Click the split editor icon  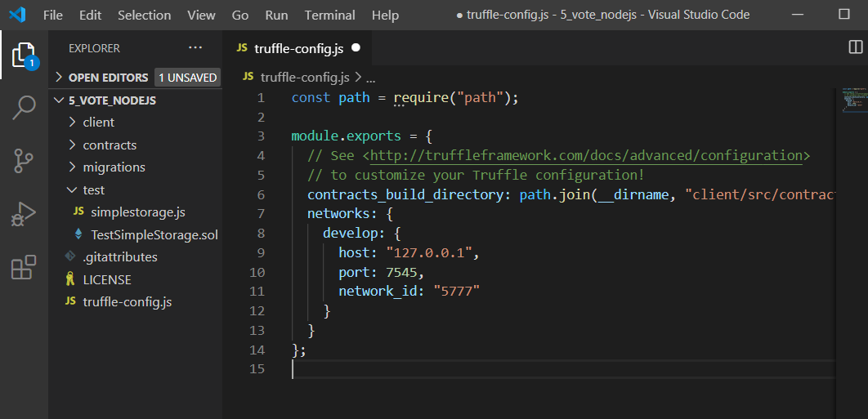pyautogui.click(x=855, y=47)
